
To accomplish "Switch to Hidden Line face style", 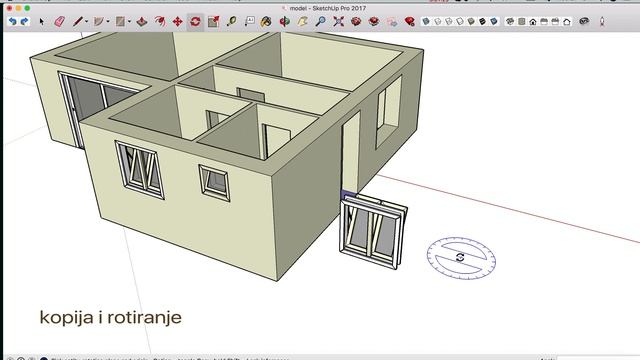I will coord(460,21).
